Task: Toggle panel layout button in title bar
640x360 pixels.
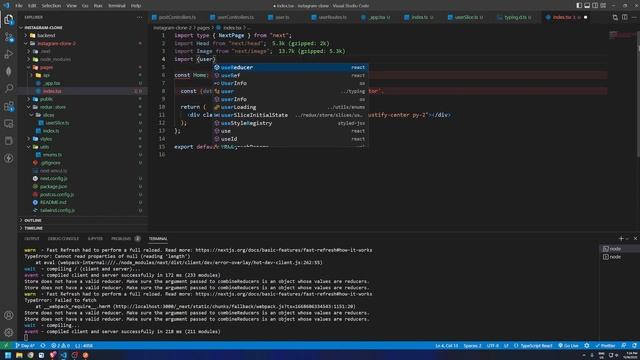Action: pyautogui.click(x=587, y=6)
